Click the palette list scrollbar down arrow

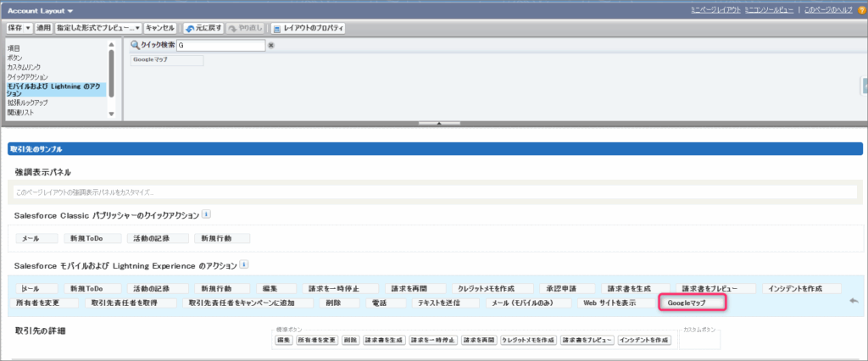click(x=111, y=114)
